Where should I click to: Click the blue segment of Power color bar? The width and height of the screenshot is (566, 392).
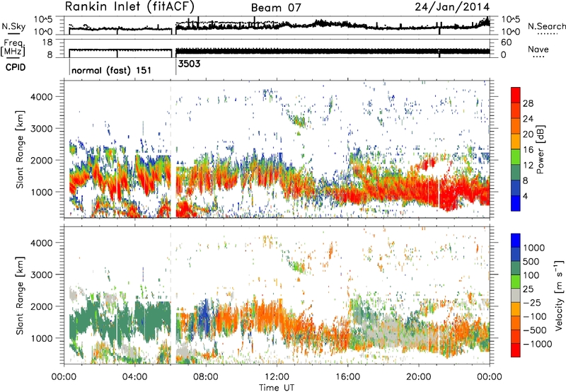click(x=516, y=203)
